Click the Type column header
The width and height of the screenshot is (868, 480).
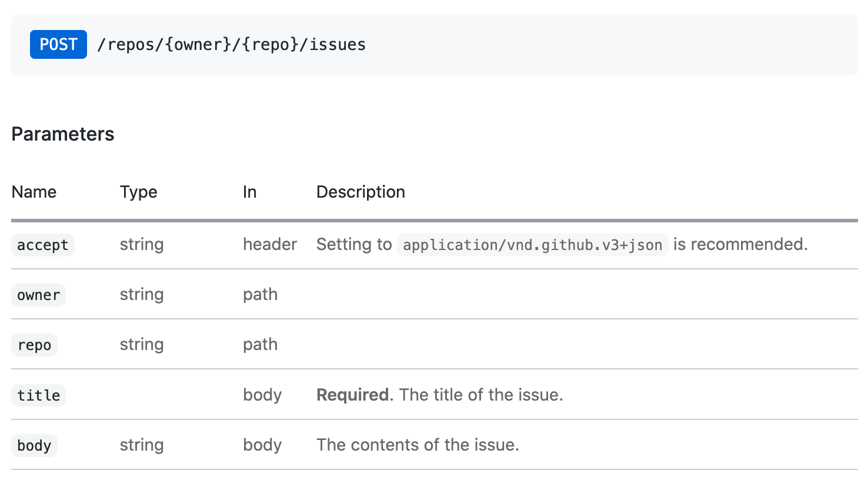click(x=138, y=192)
